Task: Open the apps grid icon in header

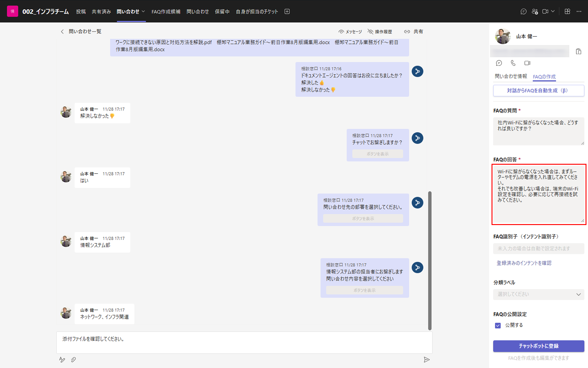Action: click(x=567, y=11)
